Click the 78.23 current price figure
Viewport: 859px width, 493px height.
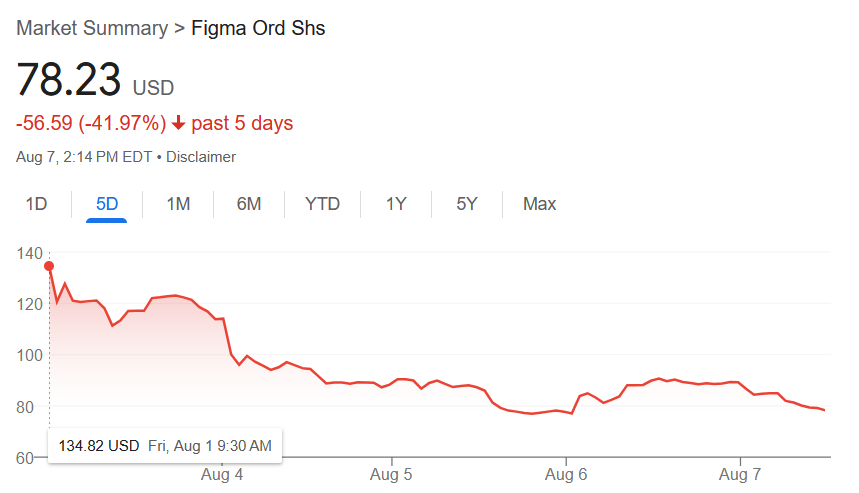pyautogui.click(x=68, y=79)
